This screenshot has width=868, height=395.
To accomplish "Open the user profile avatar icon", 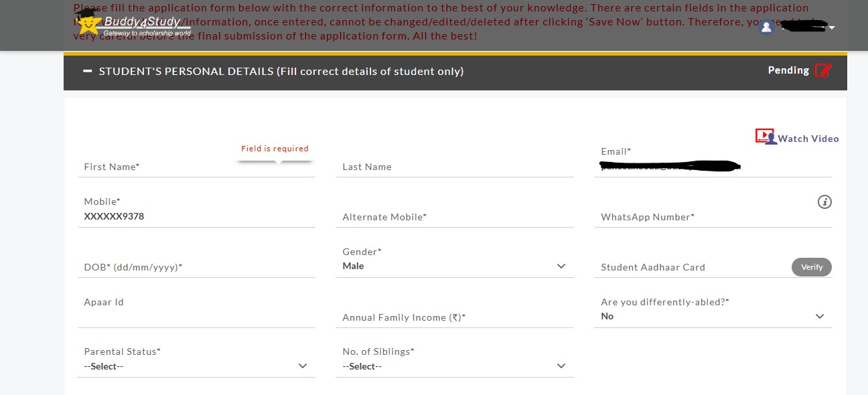I will coord(767,27).
